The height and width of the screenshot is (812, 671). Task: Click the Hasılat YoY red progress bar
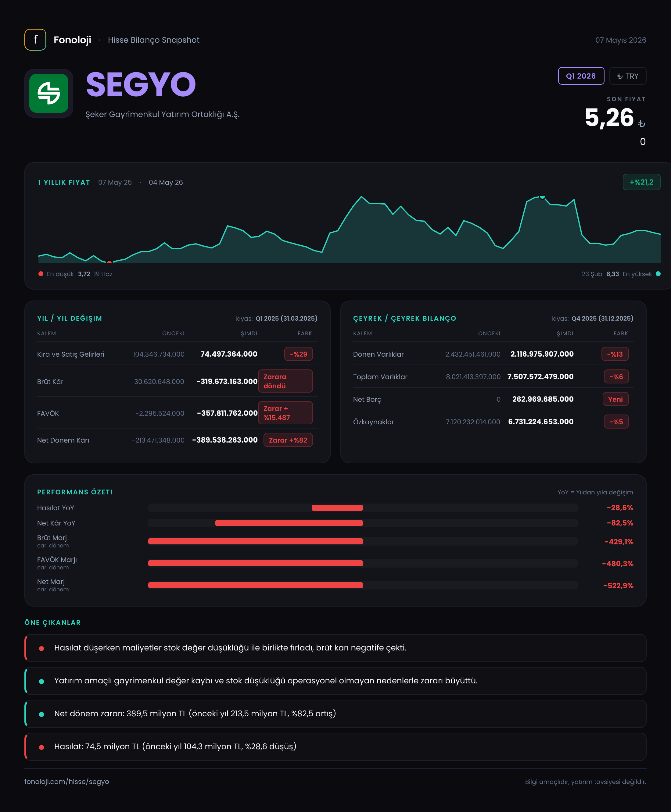[x=337, y=508]
